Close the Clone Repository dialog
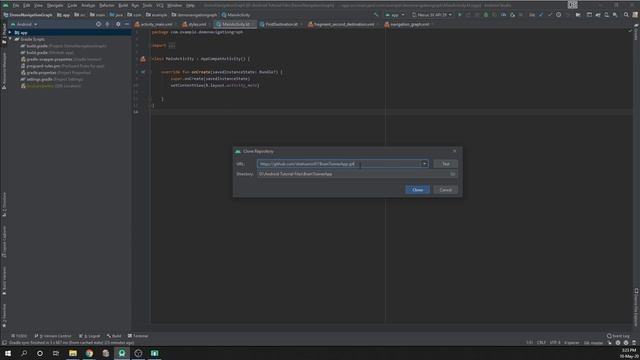 click(455, 151)
